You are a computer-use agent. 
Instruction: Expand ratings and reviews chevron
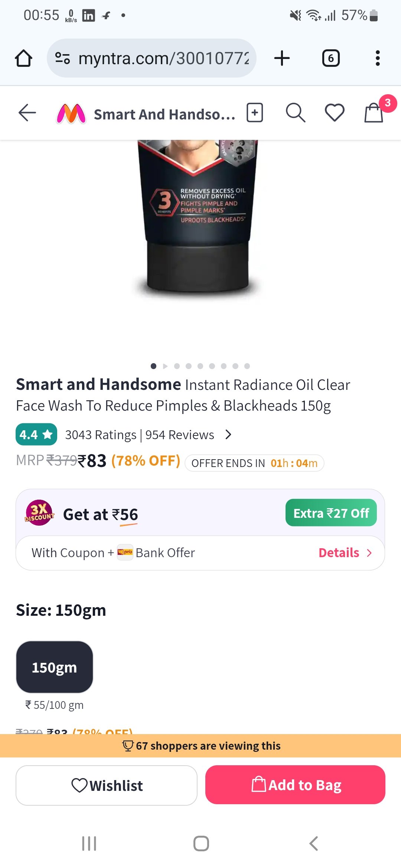tap(228, 434)
